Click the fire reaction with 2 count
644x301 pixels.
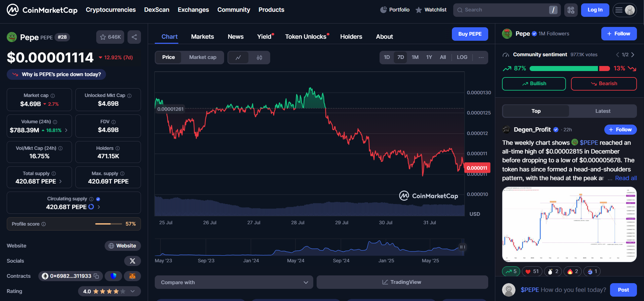[573, 271]
